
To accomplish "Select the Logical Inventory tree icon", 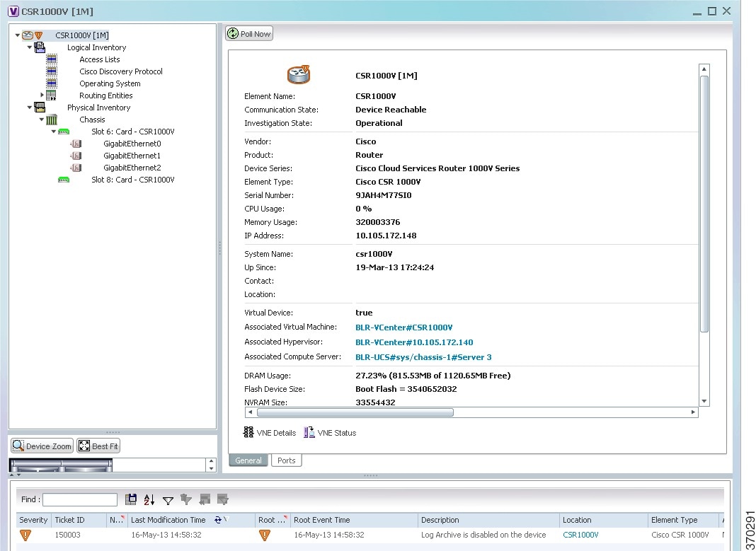I will pyautogui.click(x=40, y=47).
